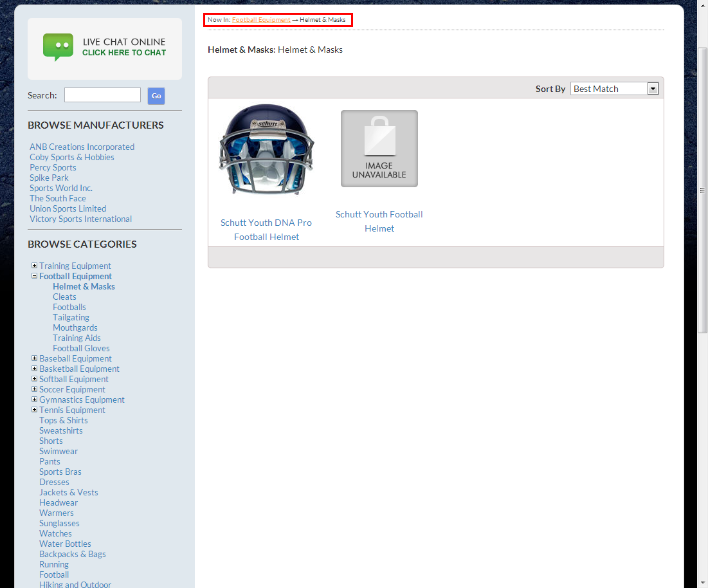Click the page vertical scrollbar thumb
The height and width of the screenshot is (588, 708).
coord(702,190)
